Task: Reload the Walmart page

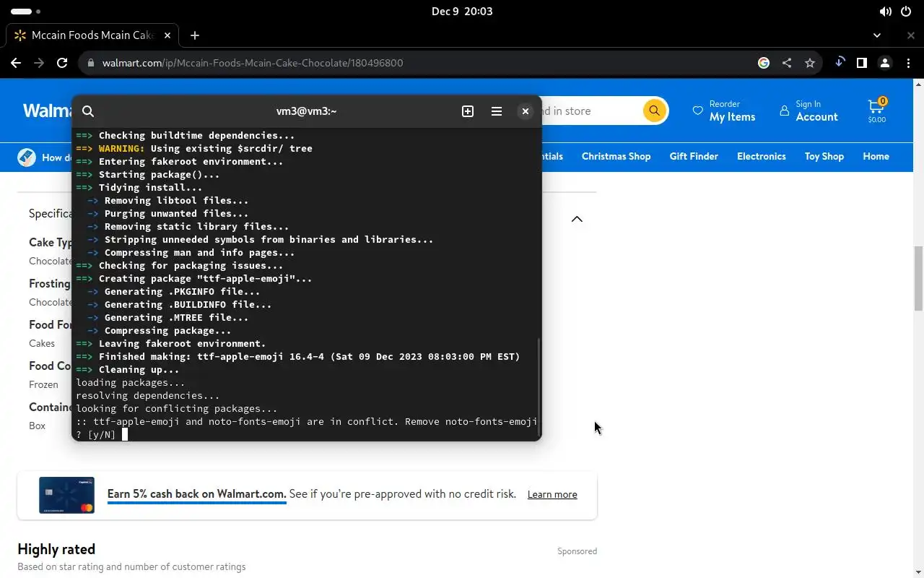Action: point(62,63)
